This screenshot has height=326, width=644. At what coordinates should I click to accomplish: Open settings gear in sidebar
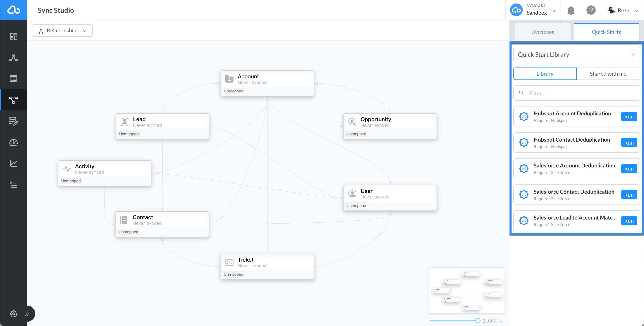(x=14, y=313)
